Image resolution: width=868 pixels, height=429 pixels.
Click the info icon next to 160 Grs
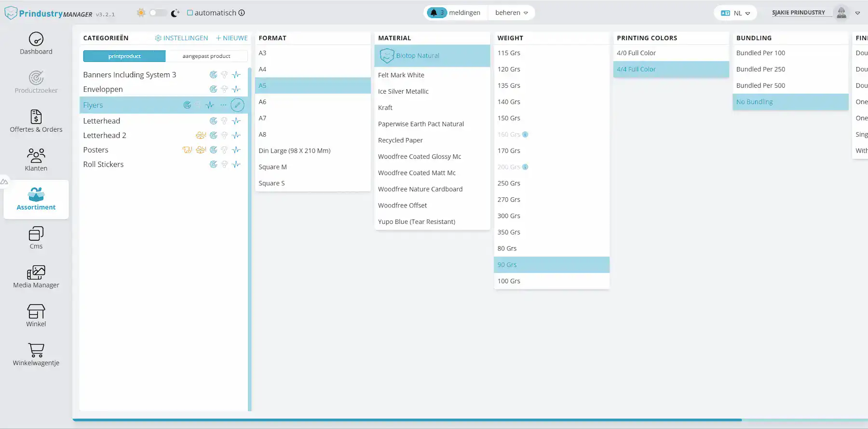(x=525, y=135)
